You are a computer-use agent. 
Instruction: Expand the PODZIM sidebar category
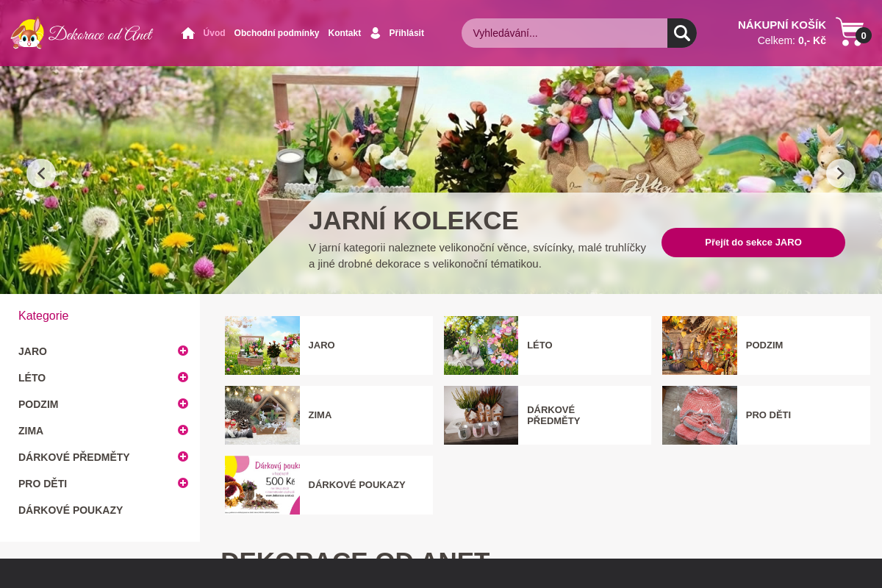pos(183,404)
